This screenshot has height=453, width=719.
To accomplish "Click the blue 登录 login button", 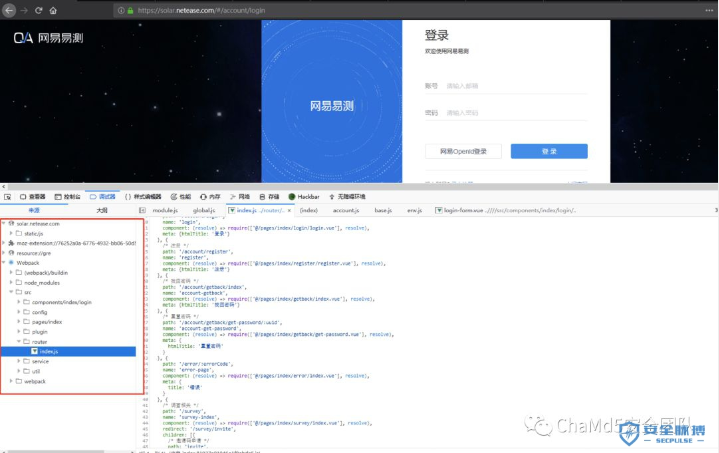I will point(549,151).
